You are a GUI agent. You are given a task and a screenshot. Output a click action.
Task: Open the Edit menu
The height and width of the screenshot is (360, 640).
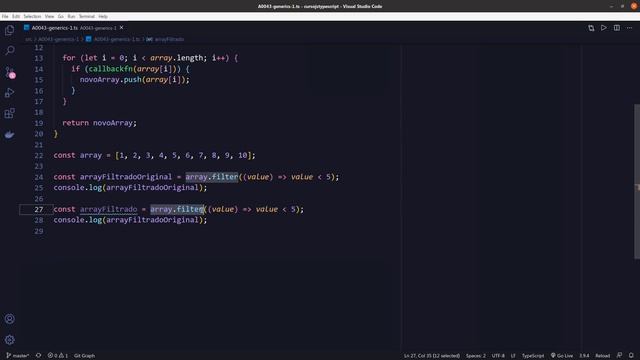click(x=16, y=16)
